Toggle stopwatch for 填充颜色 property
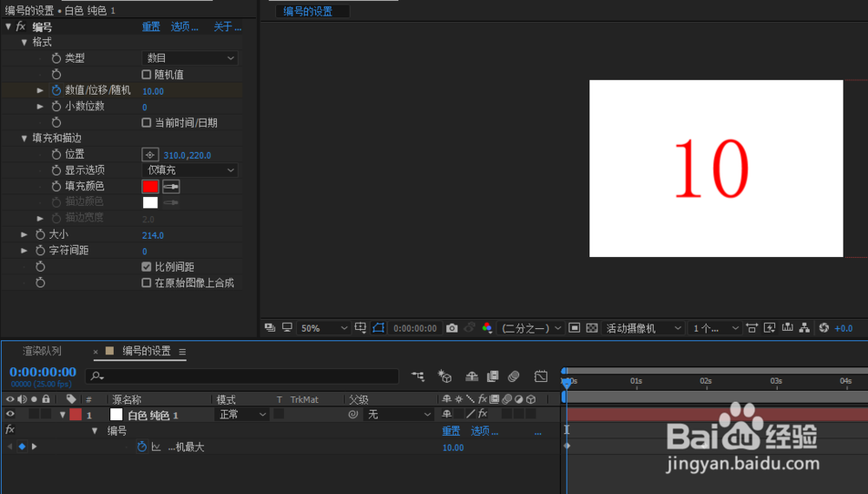 click(56, 187)
